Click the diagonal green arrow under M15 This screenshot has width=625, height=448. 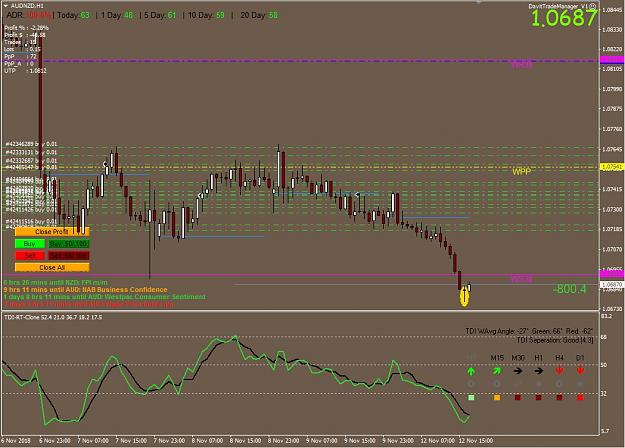[x=497, y=371]
